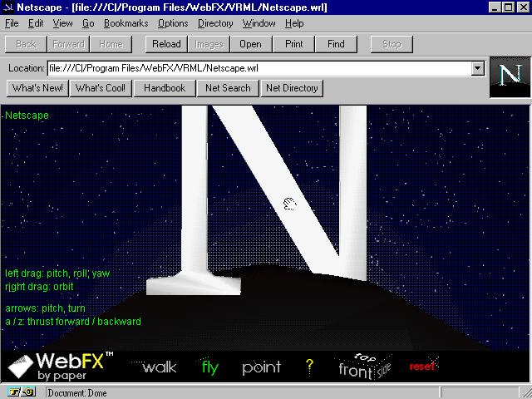The image size is (532, 399).
Task: Click the What's Cool! button
Action: [x=100, y=88]
